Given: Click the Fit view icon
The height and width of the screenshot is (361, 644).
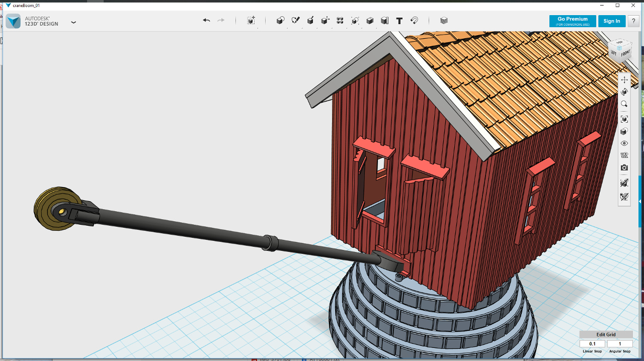Looking at the screenshot, I should click(624, 119).
